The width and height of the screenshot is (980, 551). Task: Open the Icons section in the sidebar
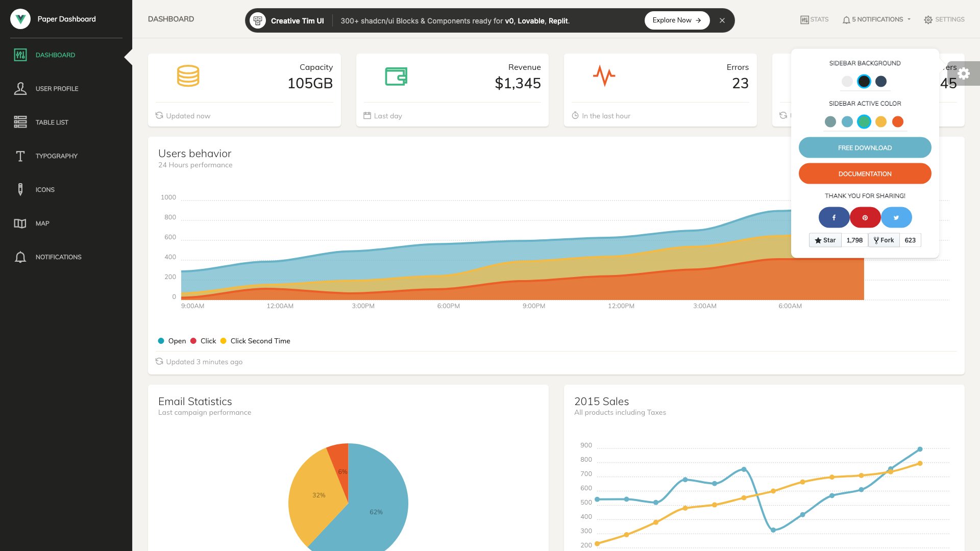[x=20, y=189]
